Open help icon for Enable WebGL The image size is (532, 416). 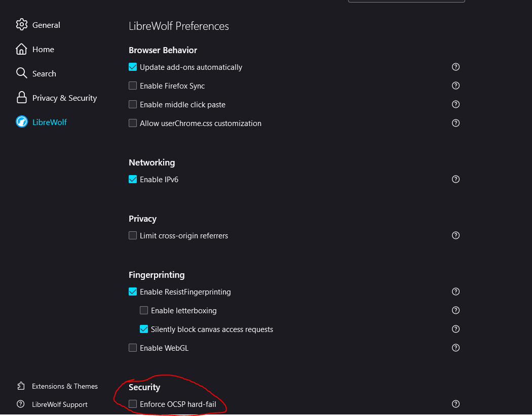455,347
